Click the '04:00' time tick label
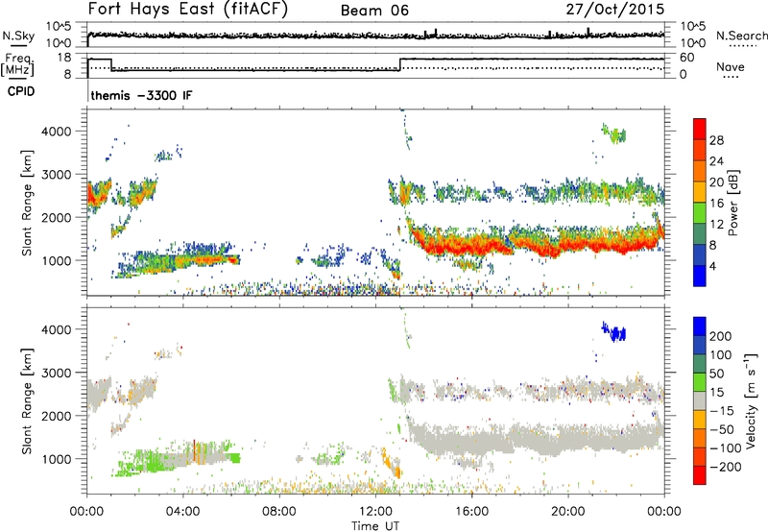The height and width of the screenshot is (532, 768). [x=183, y=512]
